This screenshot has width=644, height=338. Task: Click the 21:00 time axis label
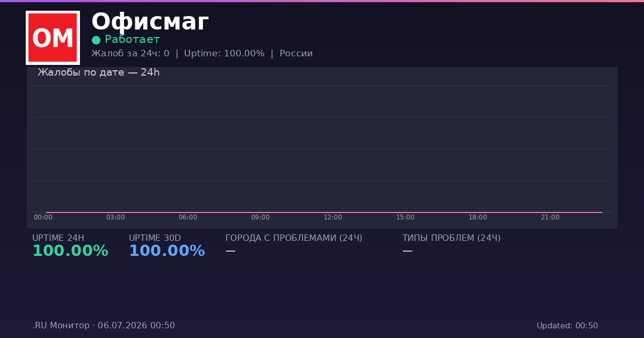550,217
